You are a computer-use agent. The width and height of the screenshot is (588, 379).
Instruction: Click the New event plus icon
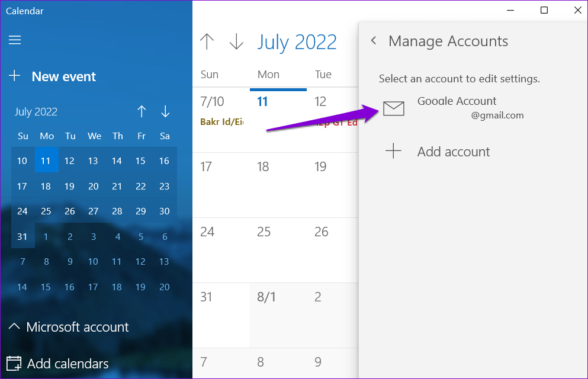tap(14, 76)
